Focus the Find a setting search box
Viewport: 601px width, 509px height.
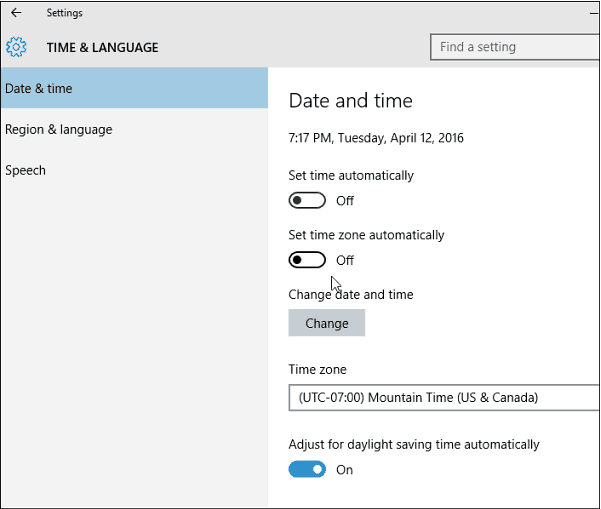pyautogui.click(x=515, y=47)
